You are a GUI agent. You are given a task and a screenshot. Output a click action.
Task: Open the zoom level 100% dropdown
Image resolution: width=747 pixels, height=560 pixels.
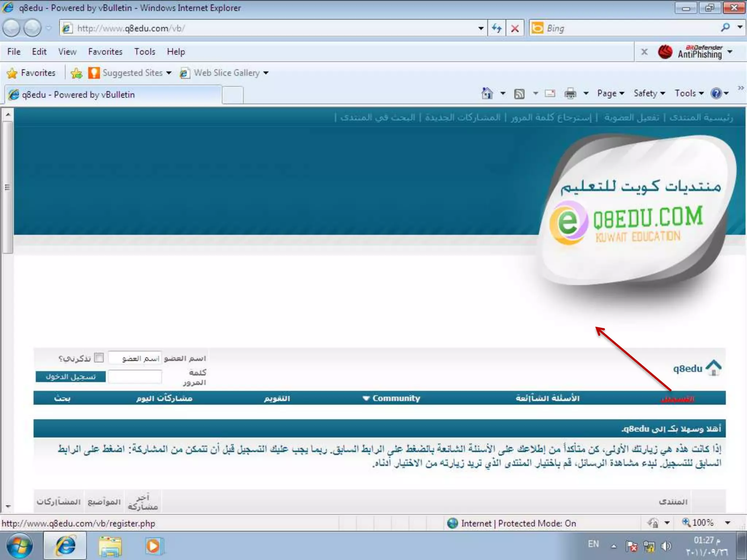pos(728,523)
